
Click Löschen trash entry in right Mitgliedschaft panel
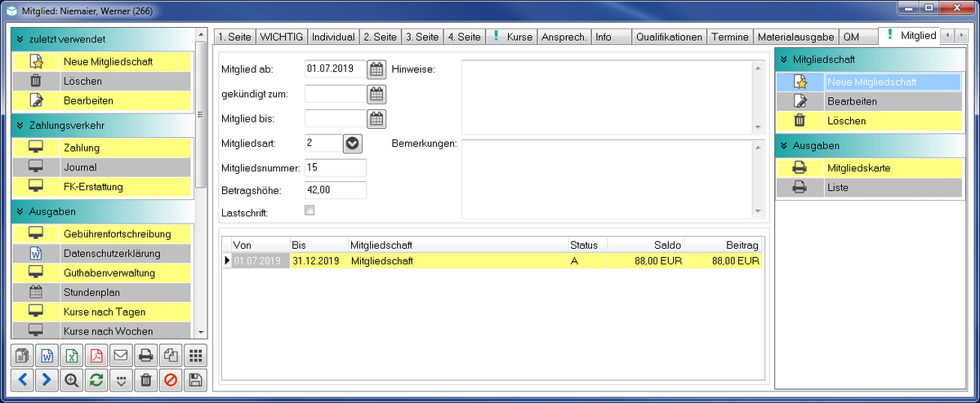871,121
